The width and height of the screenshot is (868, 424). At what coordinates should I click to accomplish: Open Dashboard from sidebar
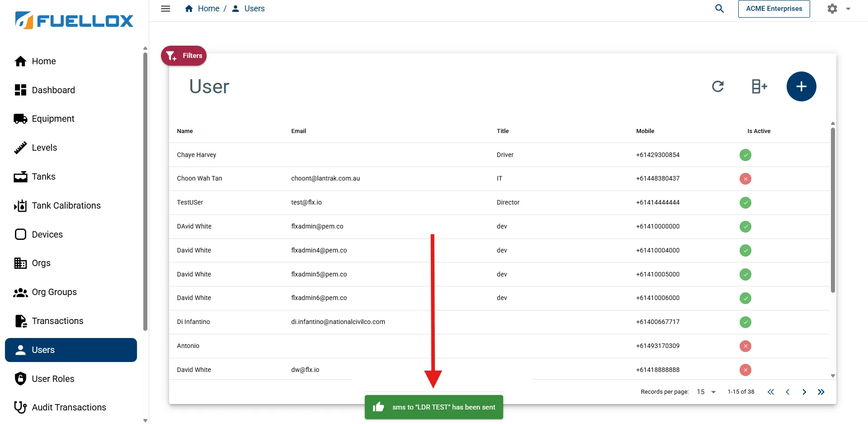pyautogui.click(x=71, y=90)
